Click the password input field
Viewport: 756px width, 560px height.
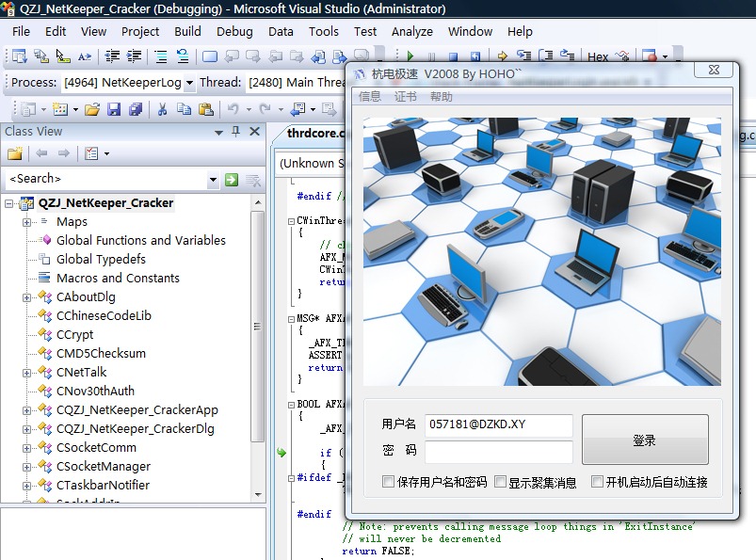(498, 452)
